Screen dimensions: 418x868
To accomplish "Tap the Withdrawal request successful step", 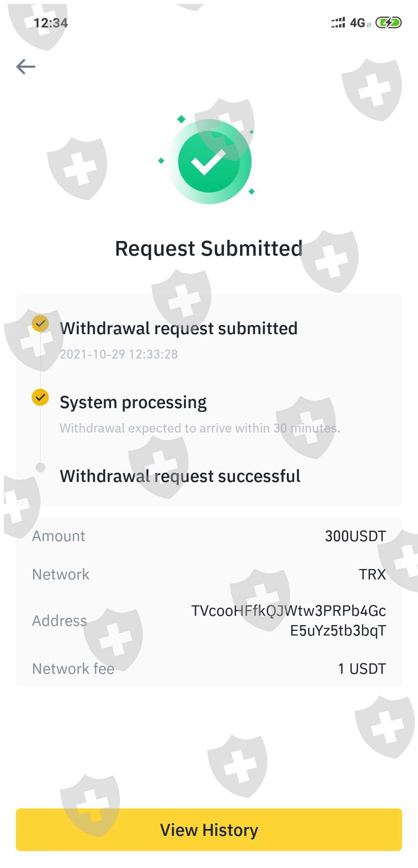I will (180, 476).
